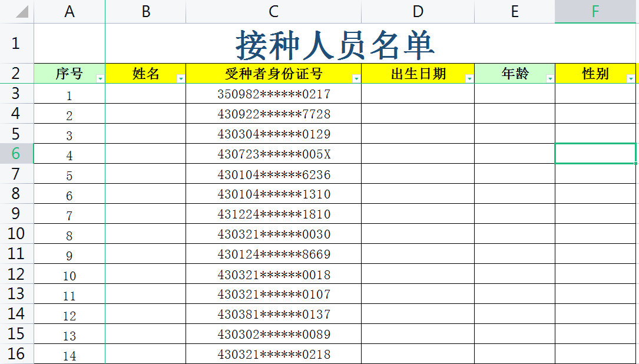Select column D by clicking its header

[418, 10]
